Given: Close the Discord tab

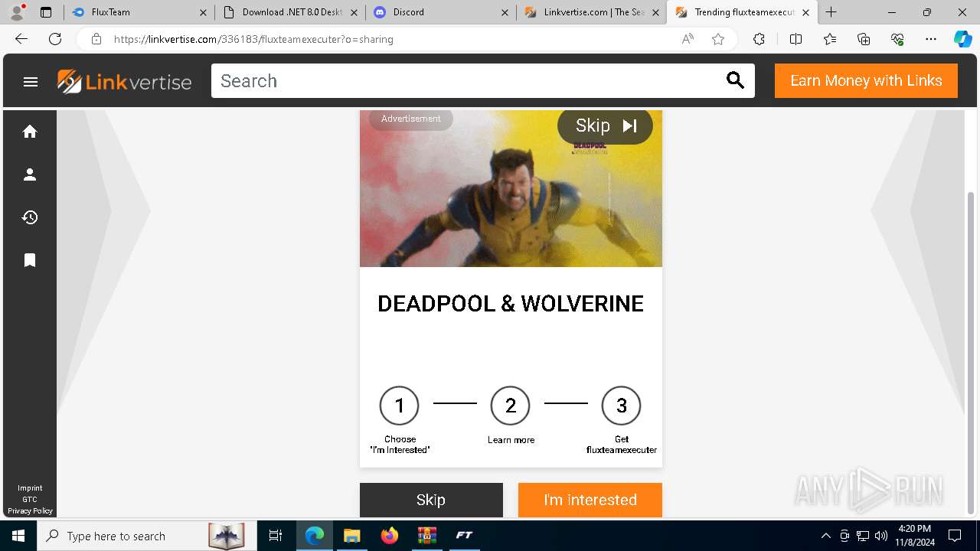Looking at the screenshot, I should [505, 12].
